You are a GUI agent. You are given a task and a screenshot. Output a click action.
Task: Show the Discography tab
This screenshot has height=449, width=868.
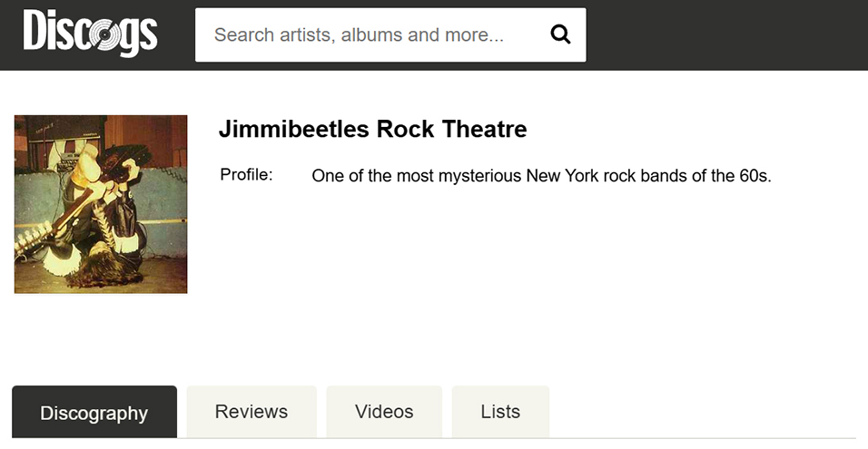click(x=94, y=413)
